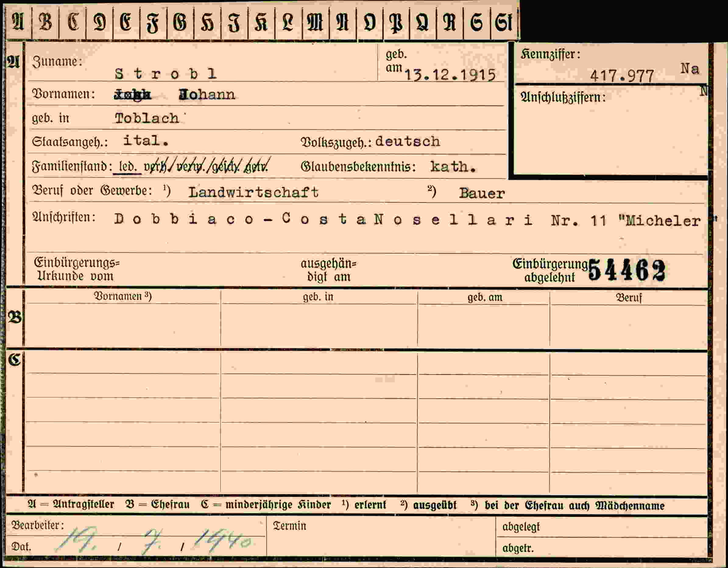This screenshot has width=728, height=568.
Task: Click the surname 'Strobl'
Action: pos(166,74)
